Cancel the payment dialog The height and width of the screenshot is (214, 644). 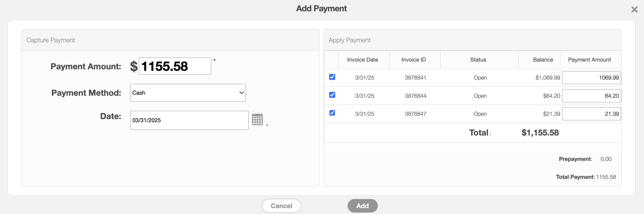point(281,206)
